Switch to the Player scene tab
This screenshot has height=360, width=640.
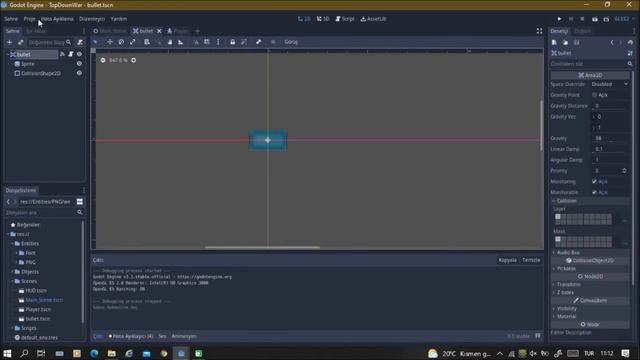(x=178, y=31)
